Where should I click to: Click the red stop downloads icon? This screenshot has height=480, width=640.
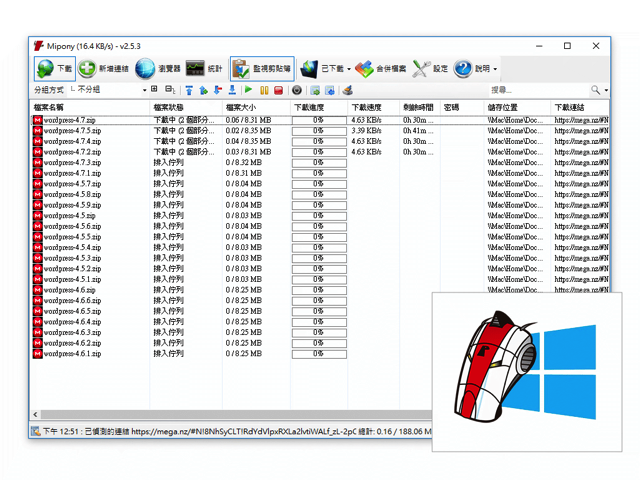point(279,90)
